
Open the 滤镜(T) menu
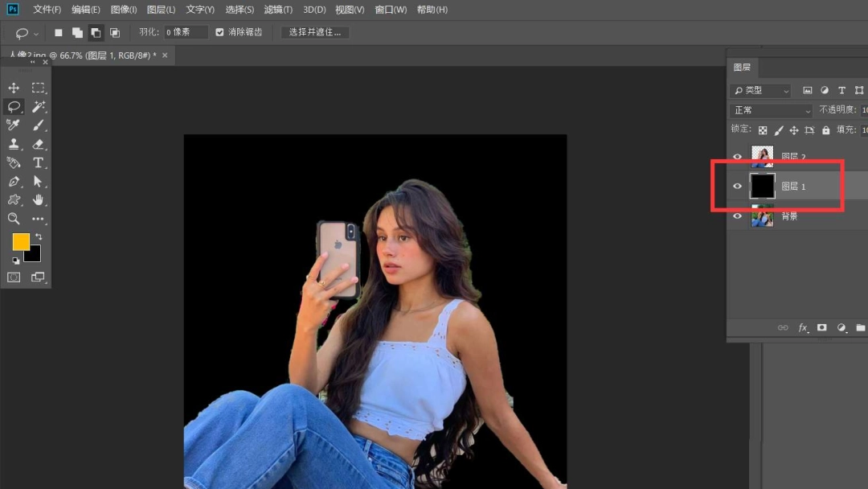click(278, 10)
